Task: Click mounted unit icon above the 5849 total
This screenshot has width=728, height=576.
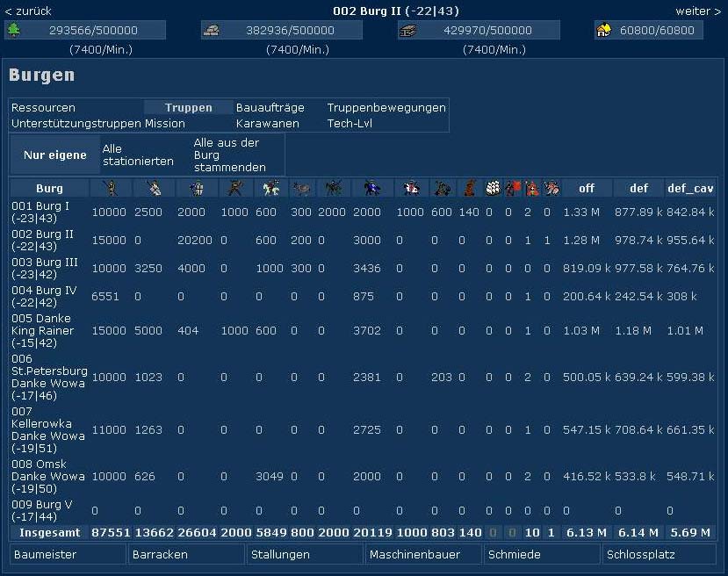Action: click(270, 188)
